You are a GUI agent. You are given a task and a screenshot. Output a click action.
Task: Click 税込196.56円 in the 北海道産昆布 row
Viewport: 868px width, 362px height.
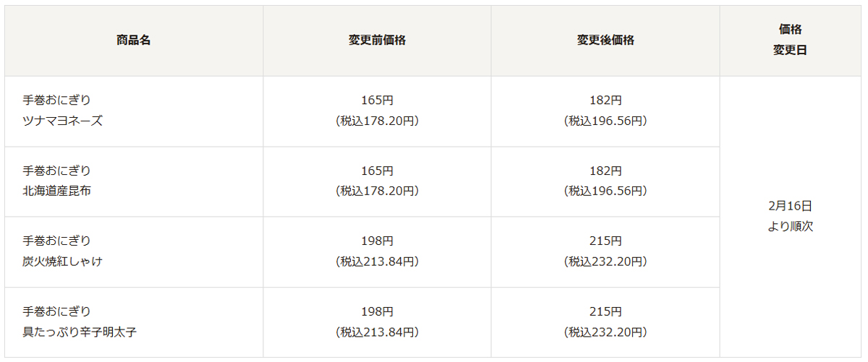(x=605, y=191)
